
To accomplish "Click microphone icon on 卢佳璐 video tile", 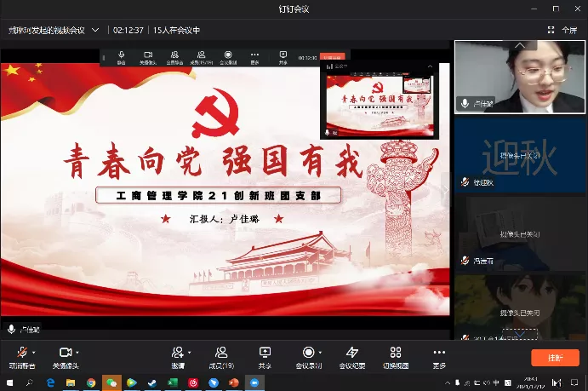I will point(465,103).
